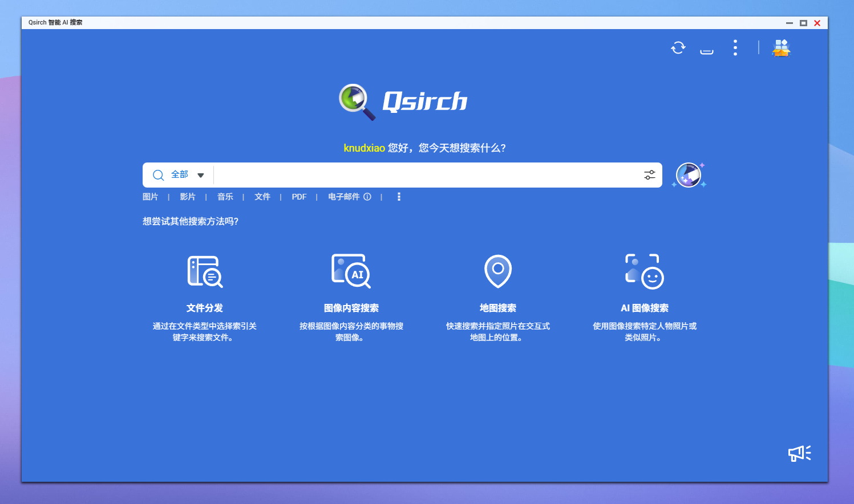Click the refresh sync icon
This screenshot has width=854, height=504.
tap(678, 48)
